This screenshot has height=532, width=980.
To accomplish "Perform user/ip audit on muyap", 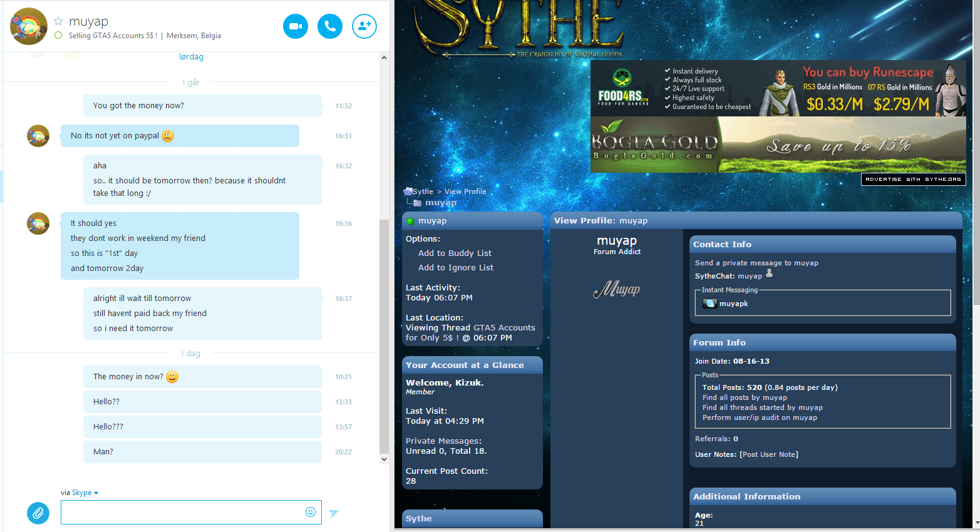I will (x=760, y=417).
